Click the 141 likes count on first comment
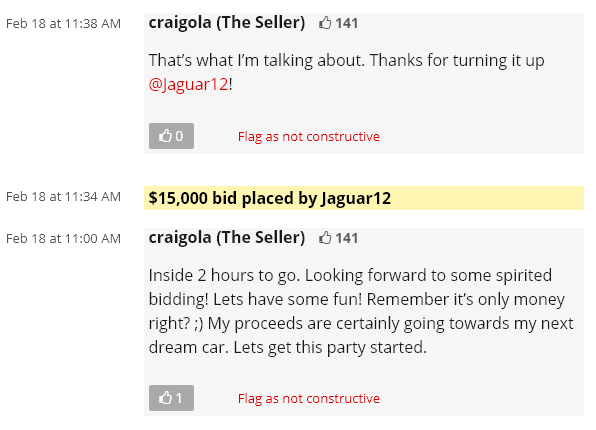Viewport: 596px width, 430px height. [x=347, y=23]
